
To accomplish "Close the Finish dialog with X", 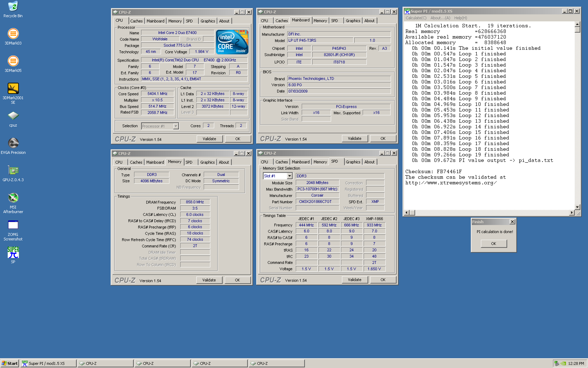I will 512,222.
